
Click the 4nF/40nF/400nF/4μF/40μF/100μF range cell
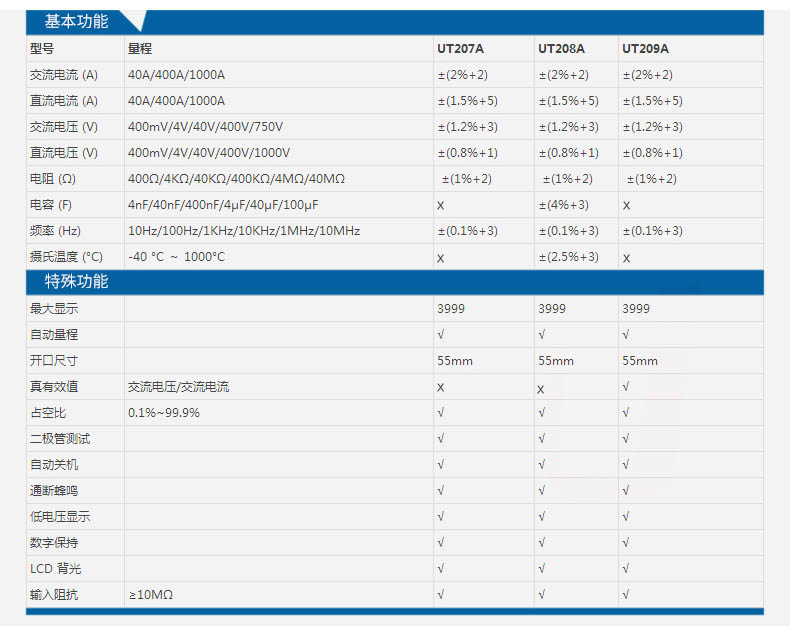tap(223, 205)
